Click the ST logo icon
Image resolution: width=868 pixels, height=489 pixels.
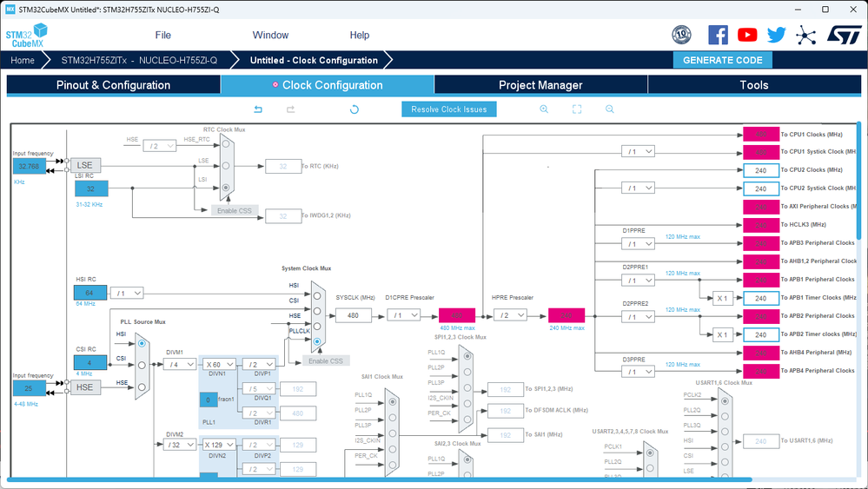pos(845,35)
